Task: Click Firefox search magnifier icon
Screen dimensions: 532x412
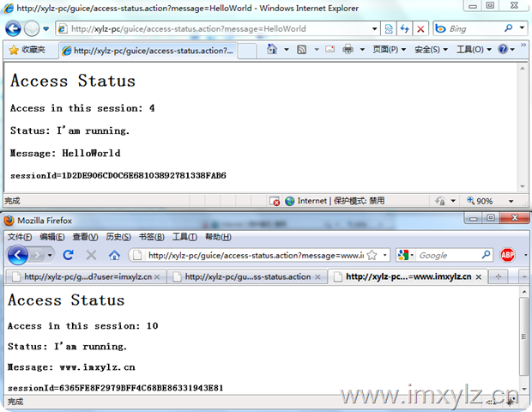Action: [x=487, y=255]
